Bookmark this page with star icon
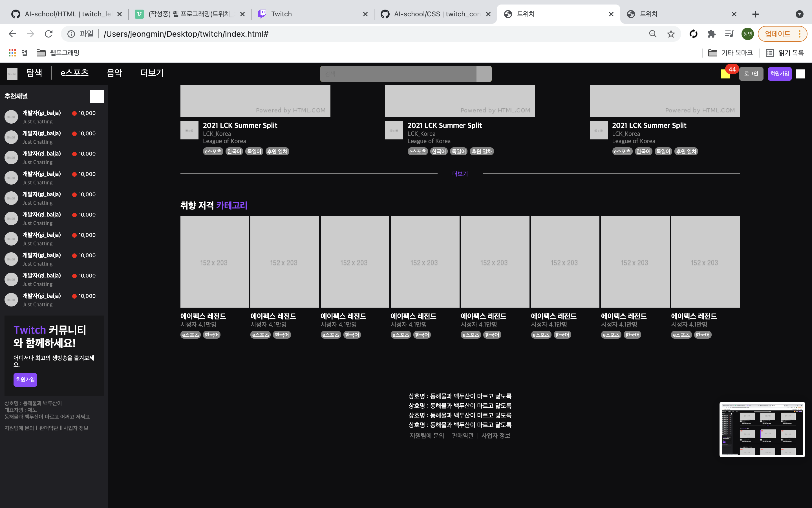The width and height of the screenshot is (812, 508). (x=671, y=34)
